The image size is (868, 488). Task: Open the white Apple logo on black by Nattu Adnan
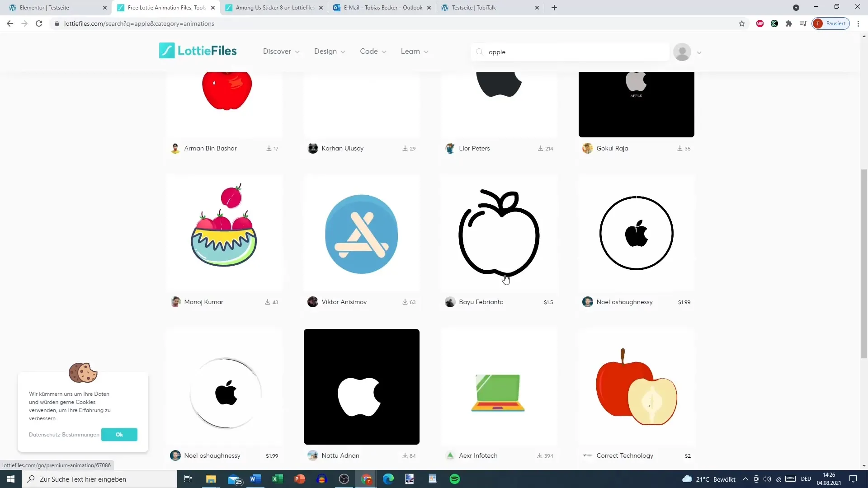(362, 387)
